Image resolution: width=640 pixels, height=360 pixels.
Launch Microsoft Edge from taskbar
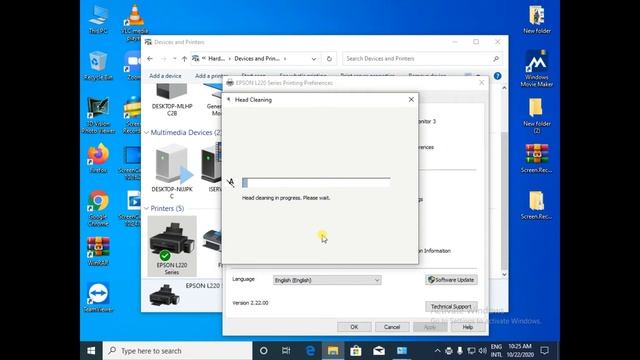point(310,351)
